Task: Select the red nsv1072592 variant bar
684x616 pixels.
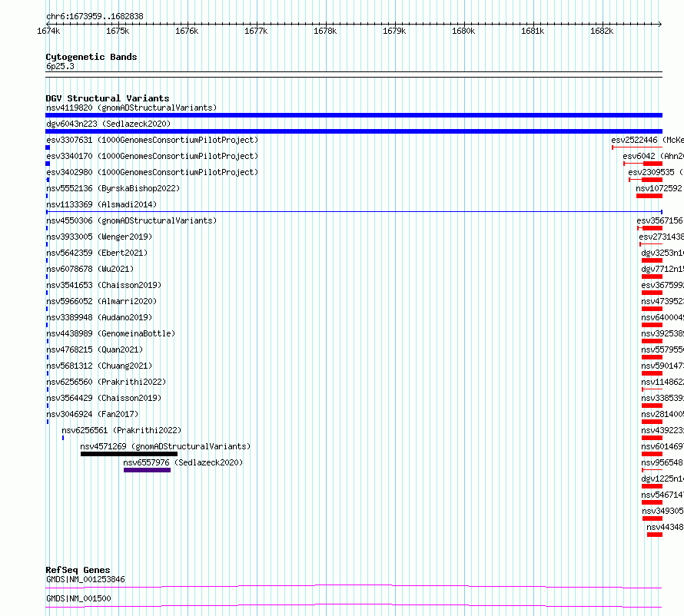Action: pos(649,196)
